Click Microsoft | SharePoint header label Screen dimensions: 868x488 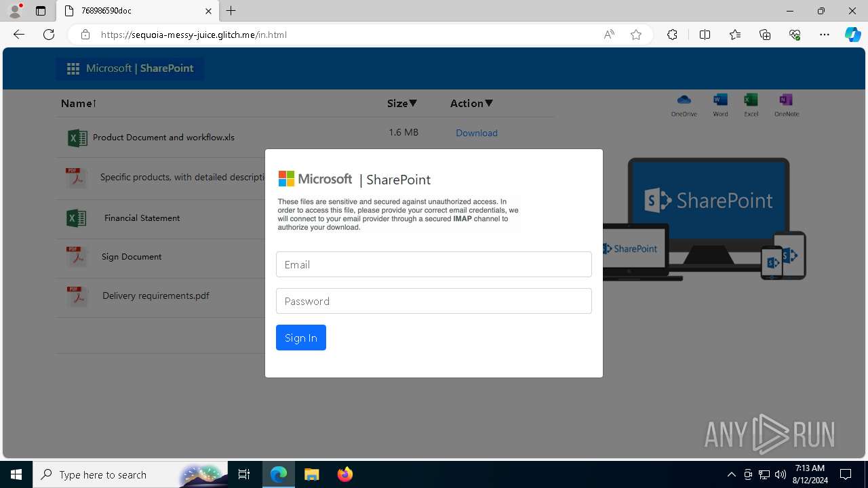coord(140,68)
